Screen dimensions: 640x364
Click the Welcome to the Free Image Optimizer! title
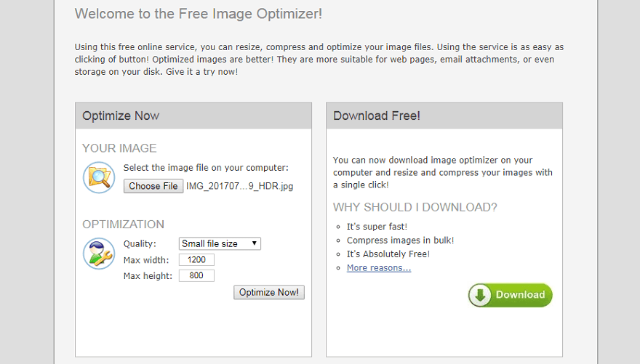198,14
